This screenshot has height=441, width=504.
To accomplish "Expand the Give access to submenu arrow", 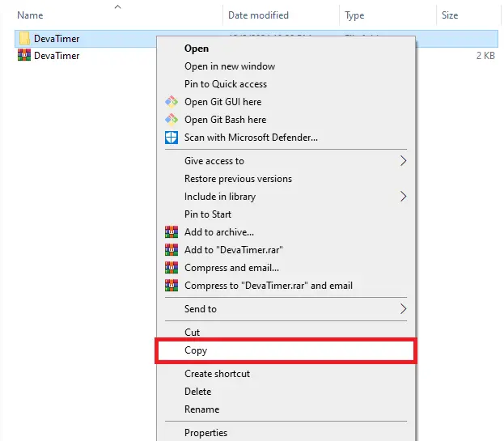I will pos(403,161).
